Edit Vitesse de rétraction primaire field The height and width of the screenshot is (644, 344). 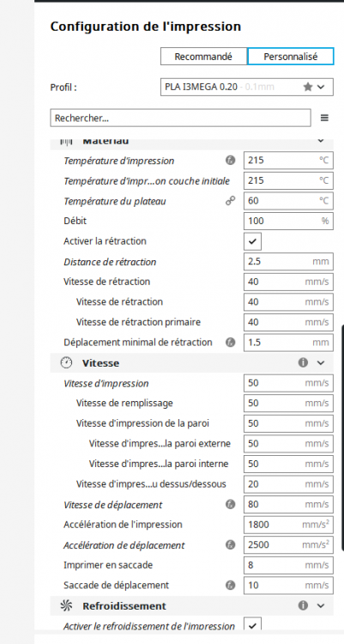pyautogui.click(x=288, y=322)
